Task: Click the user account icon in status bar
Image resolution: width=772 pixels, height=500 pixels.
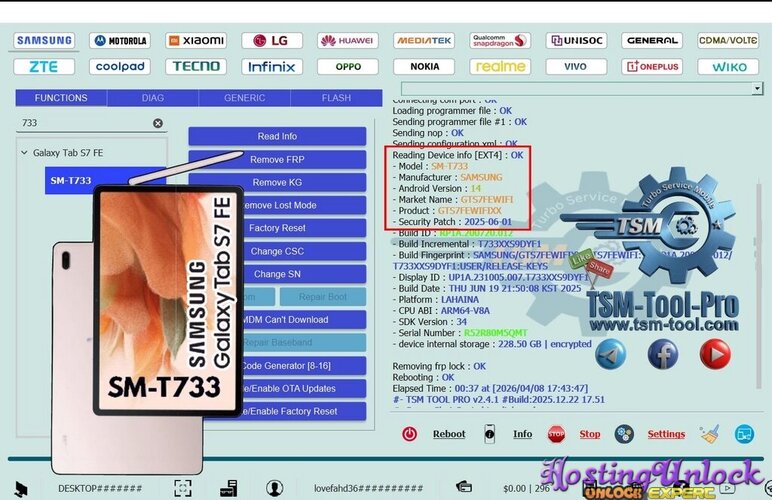Action: (x=274, y=488)
